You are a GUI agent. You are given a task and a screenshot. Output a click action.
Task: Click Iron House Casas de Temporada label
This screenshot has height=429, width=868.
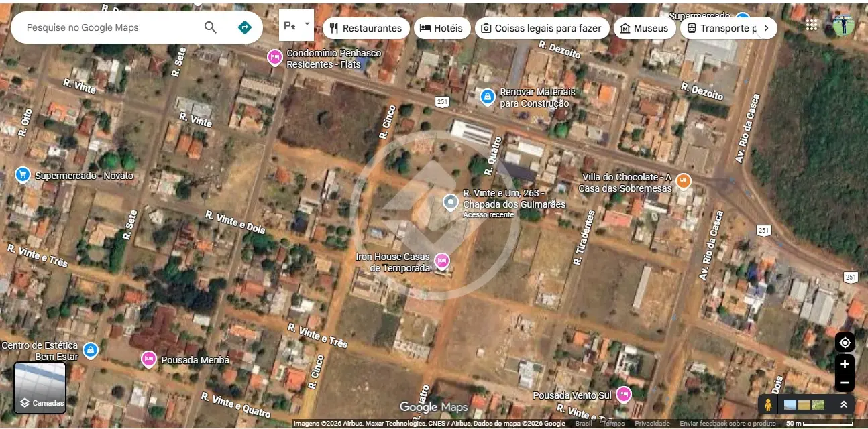(393, 262)
